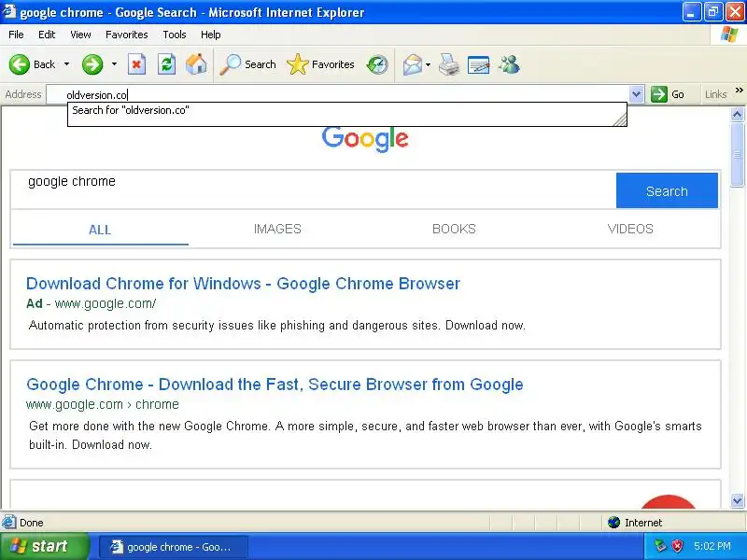Click the green Back arrow button
The height and width of the screenshot is (560, 747).
[x=19, y=64]
